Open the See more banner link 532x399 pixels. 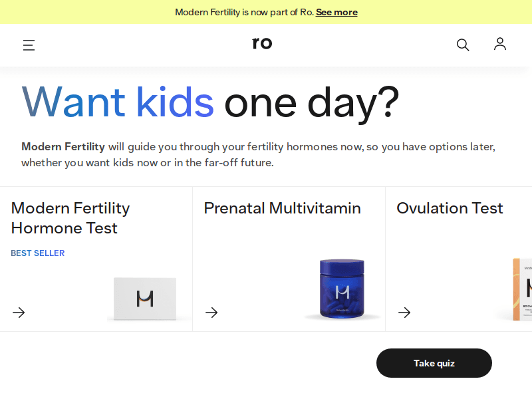[x=336, y=12]
